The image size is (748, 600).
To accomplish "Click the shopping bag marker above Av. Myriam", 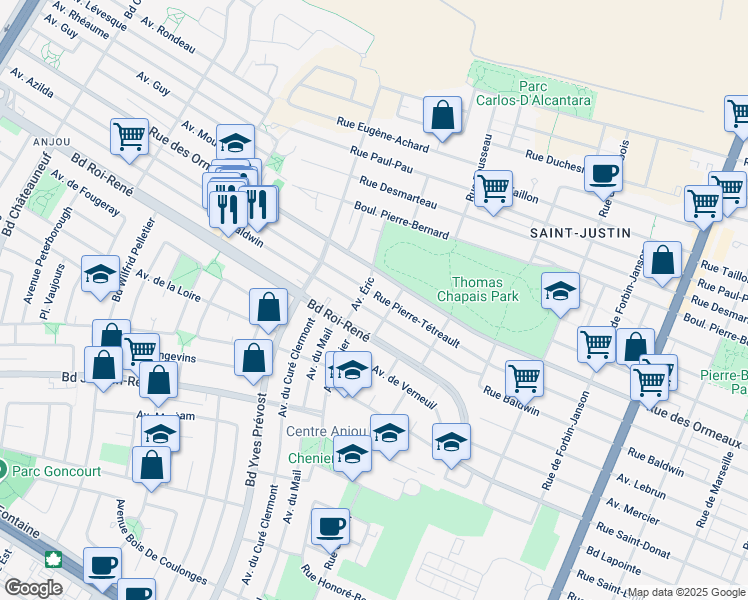I will tap(158, 381).
